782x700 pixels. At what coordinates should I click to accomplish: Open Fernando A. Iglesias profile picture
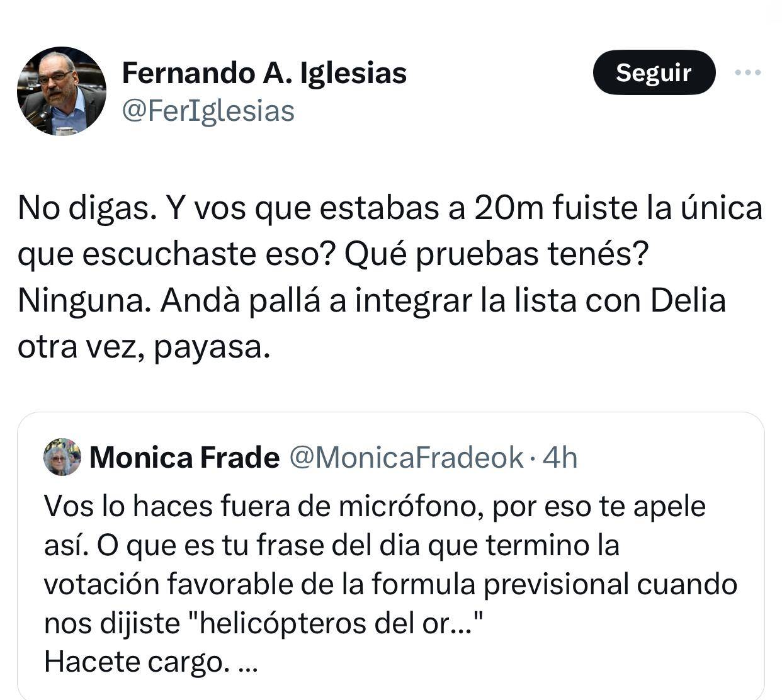pyautogui.click(x=61, y=91)
